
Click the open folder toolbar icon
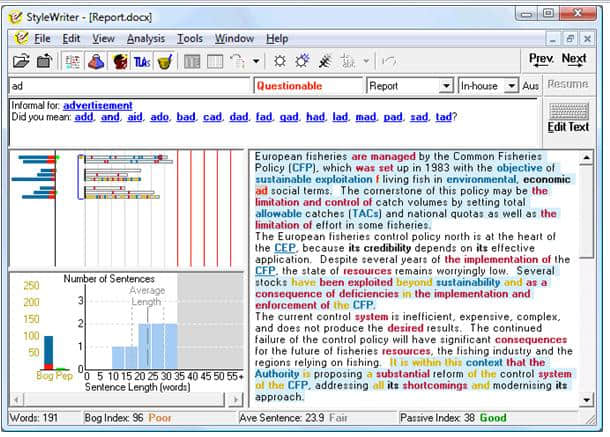point(21,61)
